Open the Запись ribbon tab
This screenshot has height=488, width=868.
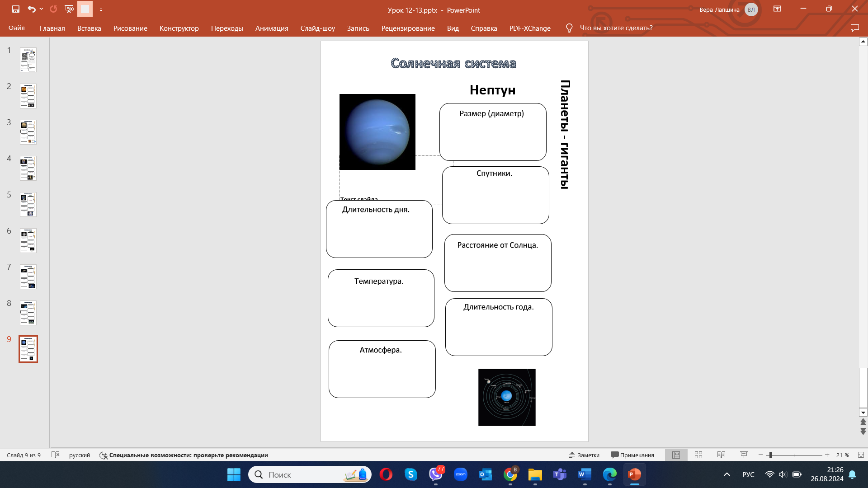tap(358, 28)
